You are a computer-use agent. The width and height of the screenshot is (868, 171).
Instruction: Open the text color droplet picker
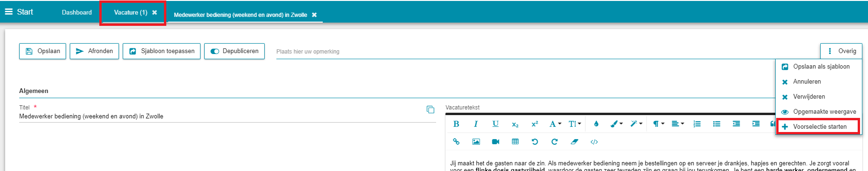596,124
